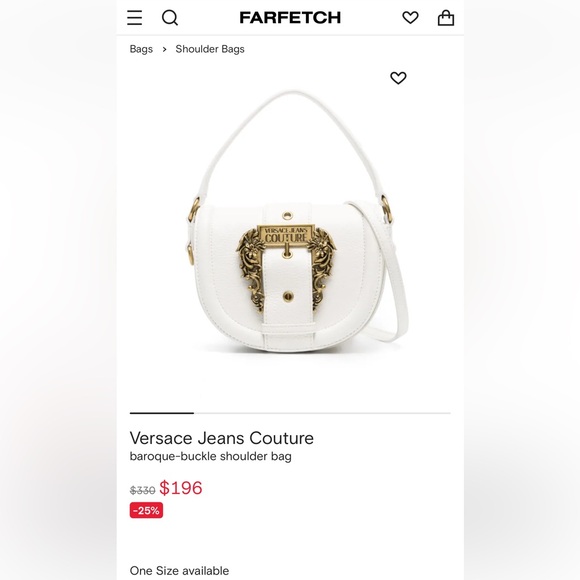Select the image carousel progress bar

tap(290, 413)
